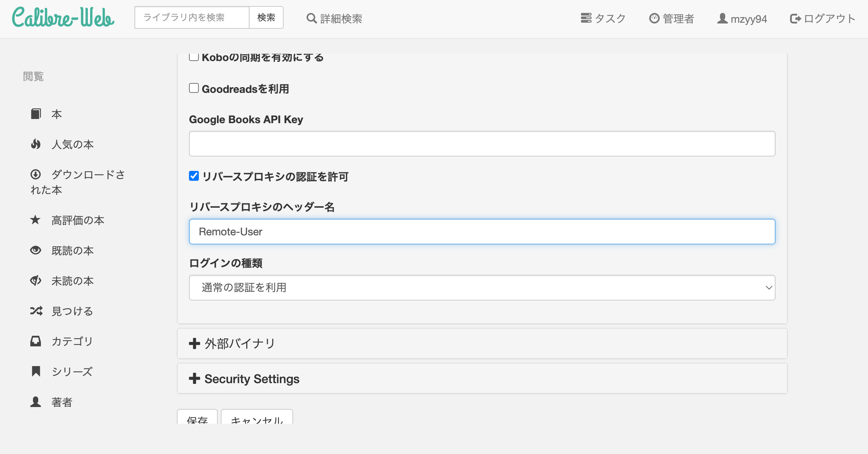Image resolution: width=868 pixels, height=454 pixels.
Task: Select the star icon for 高評価の本
Action: coord(36,220)
